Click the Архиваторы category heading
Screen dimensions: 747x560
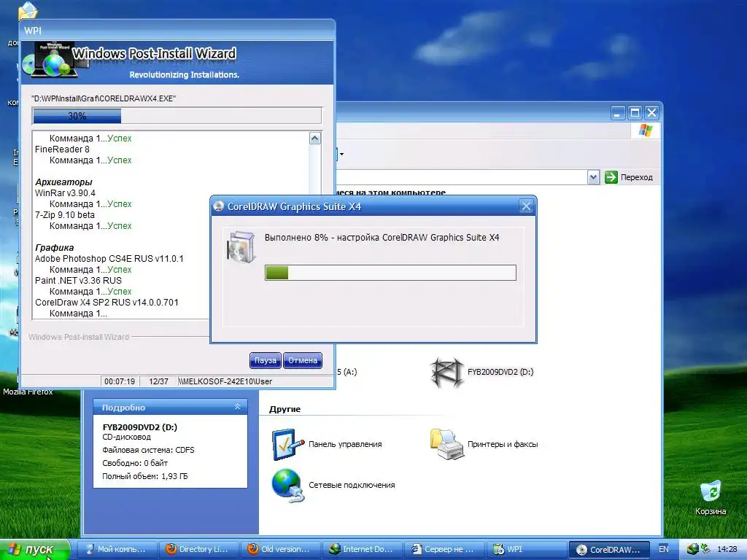pyautogui.click(x=63, y=182)
